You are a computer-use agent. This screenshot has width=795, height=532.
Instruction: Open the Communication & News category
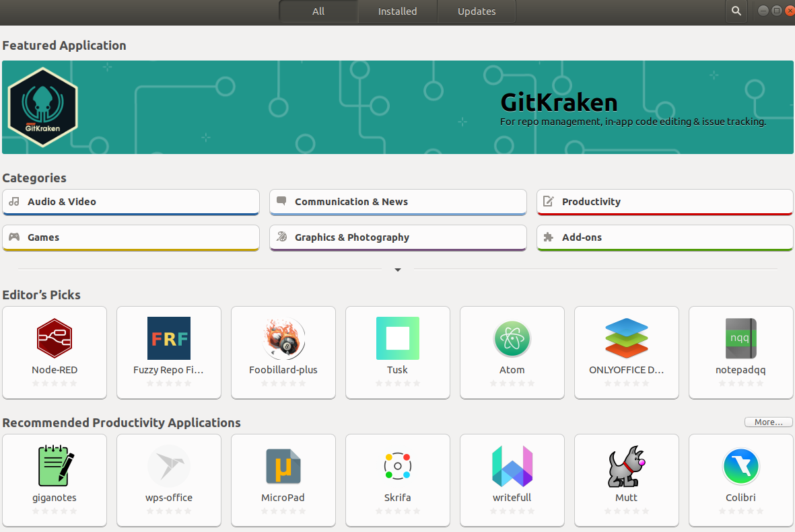click(x=398, y=202)
